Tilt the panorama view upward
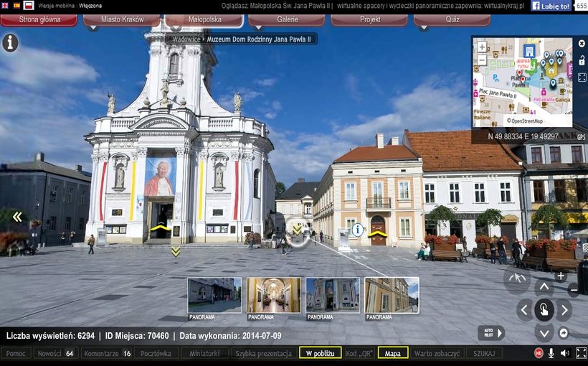Viewport: 588px width, 366px height. coord(544,288)
